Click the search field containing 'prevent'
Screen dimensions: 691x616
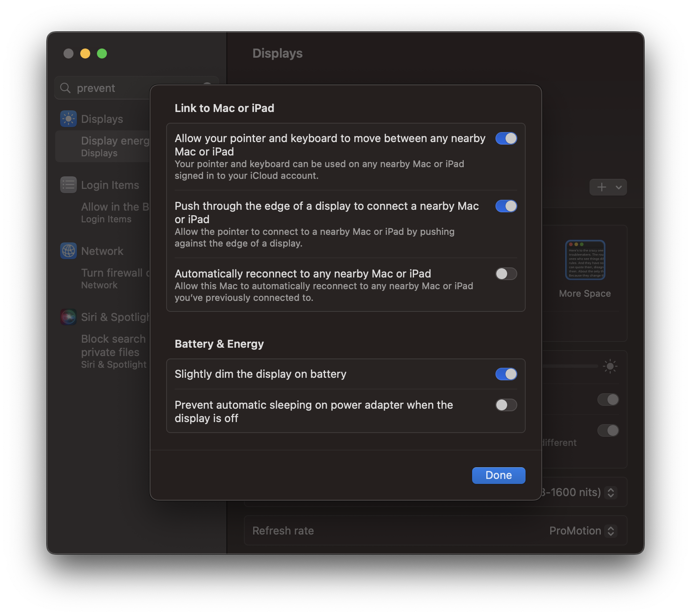point(137,88)
